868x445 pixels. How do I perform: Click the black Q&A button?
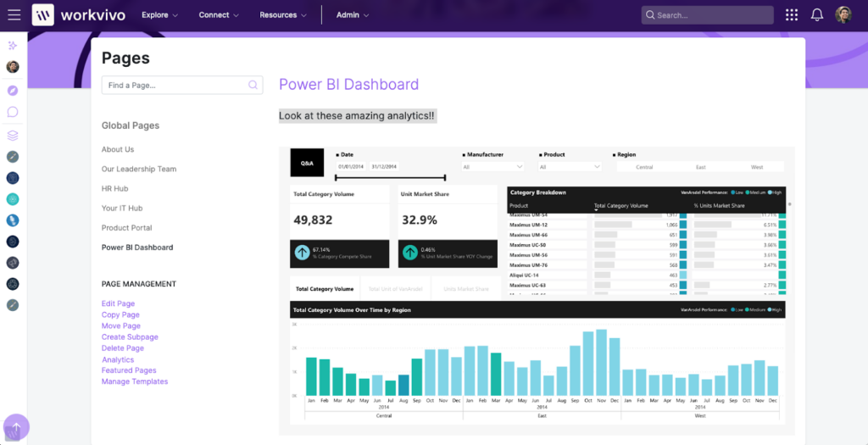307,163
